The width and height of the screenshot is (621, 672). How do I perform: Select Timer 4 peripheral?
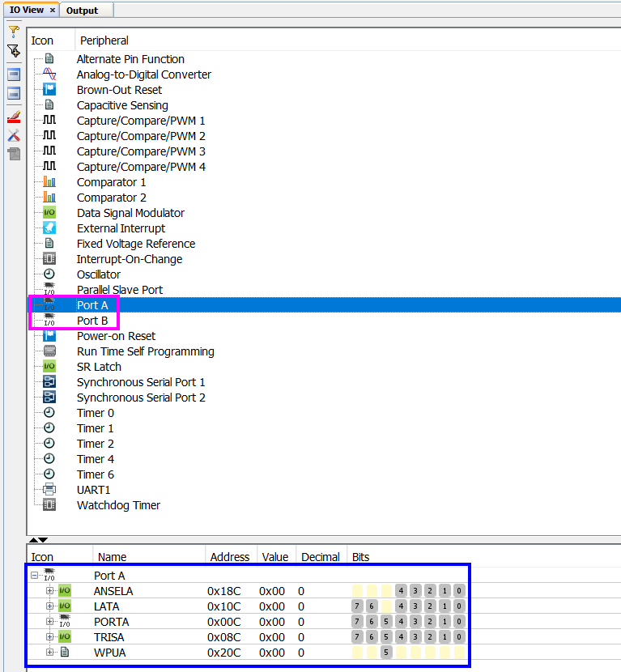96,459
